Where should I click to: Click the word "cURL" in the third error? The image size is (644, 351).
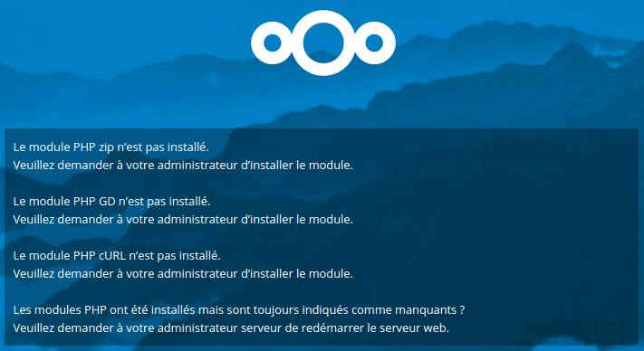tap(112, 255)
